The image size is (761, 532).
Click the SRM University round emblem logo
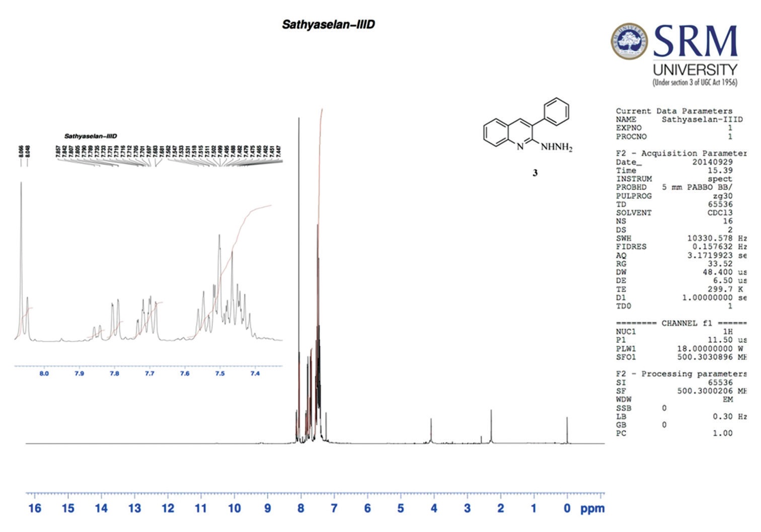point(629,41)
